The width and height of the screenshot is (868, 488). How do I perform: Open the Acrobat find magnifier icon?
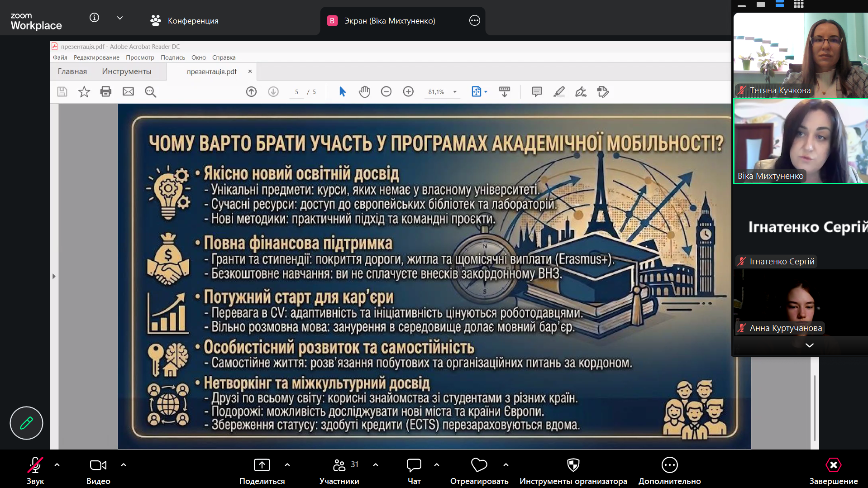pos(150,92)
